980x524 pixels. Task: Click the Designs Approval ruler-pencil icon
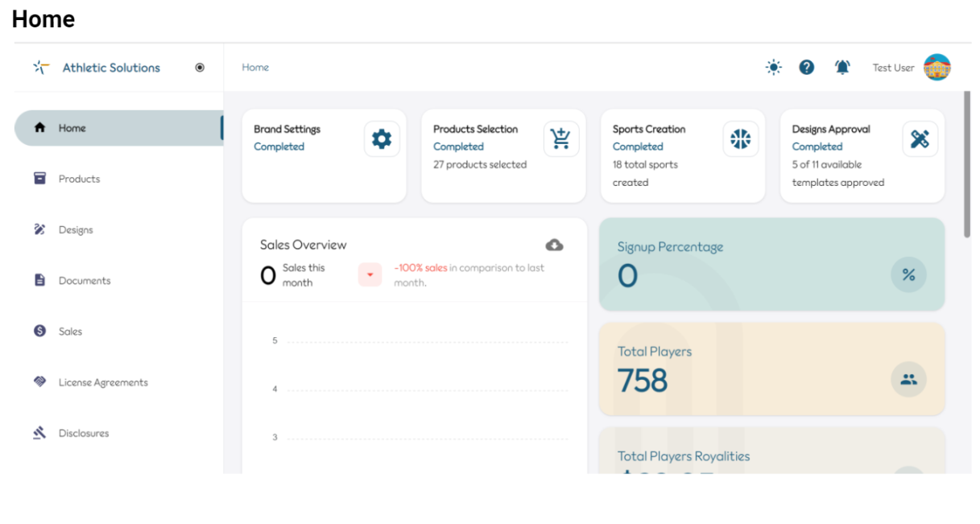coord(920,139)
